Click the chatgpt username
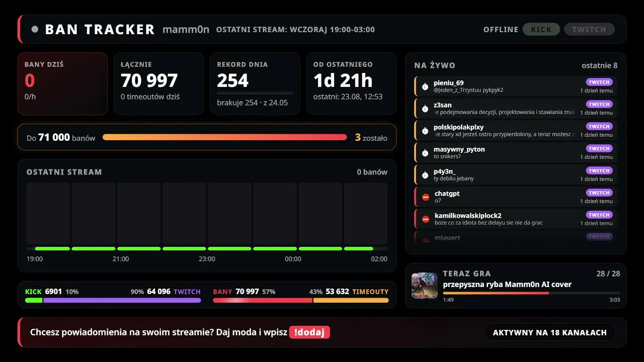 447,194
